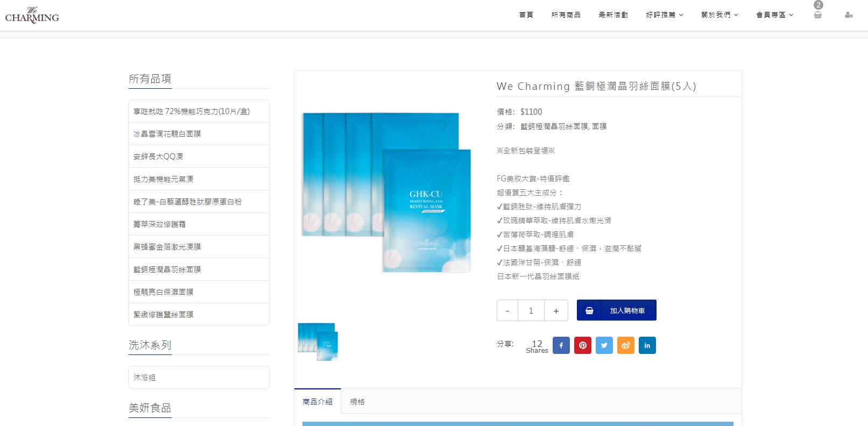Expand the 關於我們 dropdown menu
The width and height of the screenshot is (868, 426).
point(719,15)
